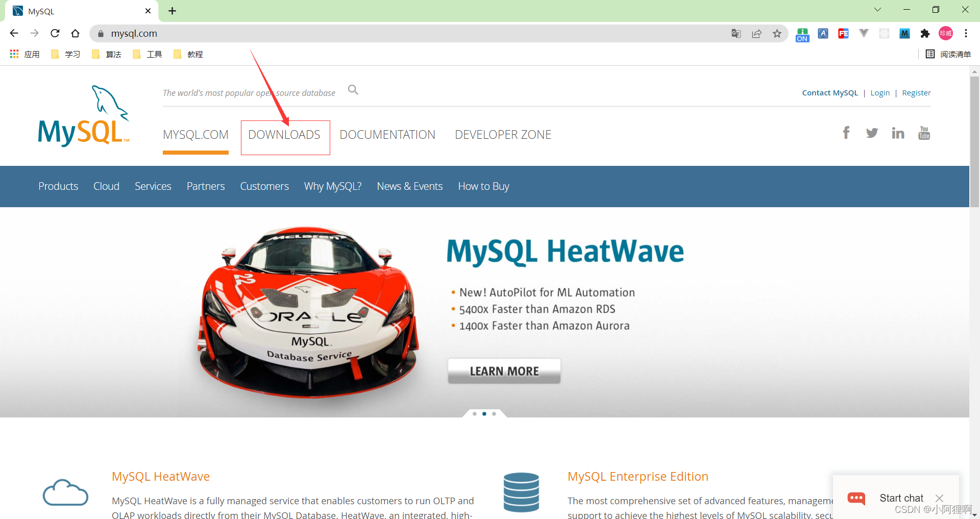The width and height of the screenshot is (980, 519).
Task: Open the Why MySQL? menu
Action: coord(333,186)
